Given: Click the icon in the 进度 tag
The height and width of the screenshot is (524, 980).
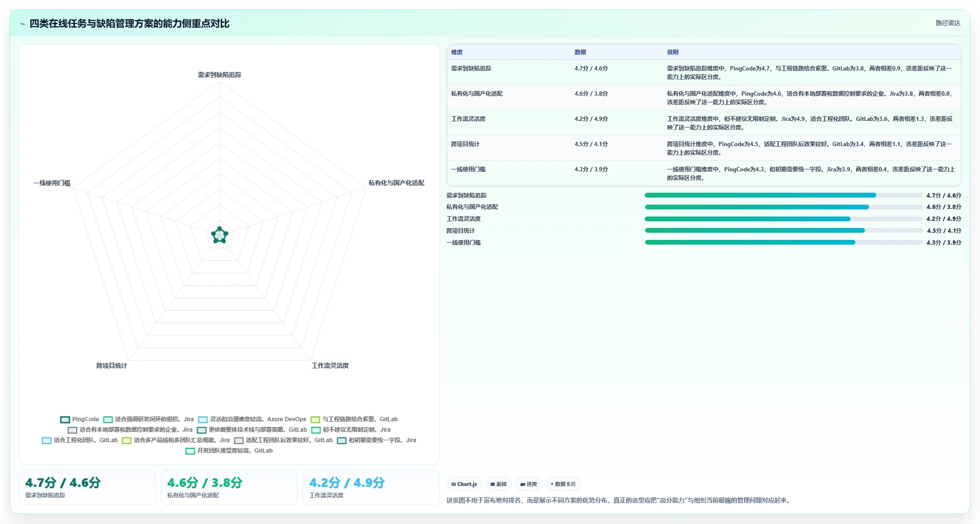Looking at the screenshot, I should 522,484.
